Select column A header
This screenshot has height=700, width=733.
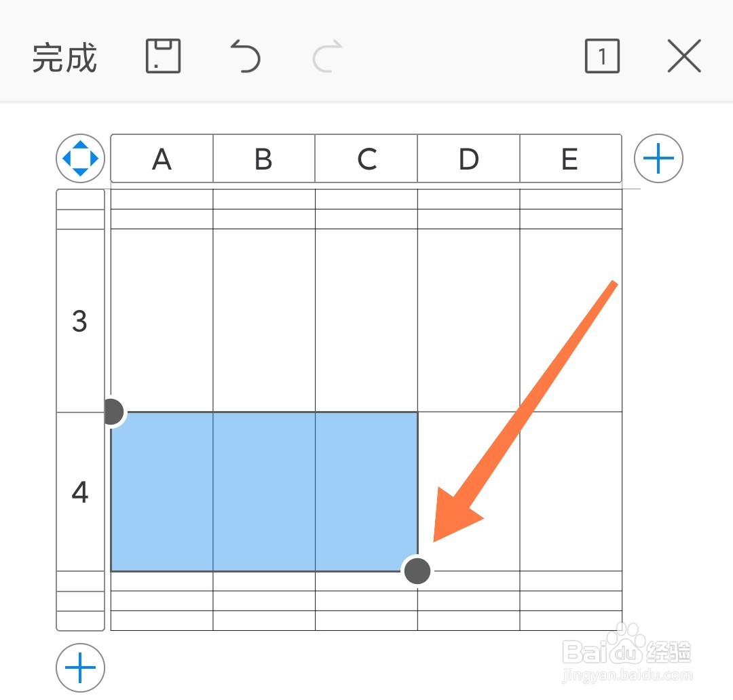click(x=162, y=159)
